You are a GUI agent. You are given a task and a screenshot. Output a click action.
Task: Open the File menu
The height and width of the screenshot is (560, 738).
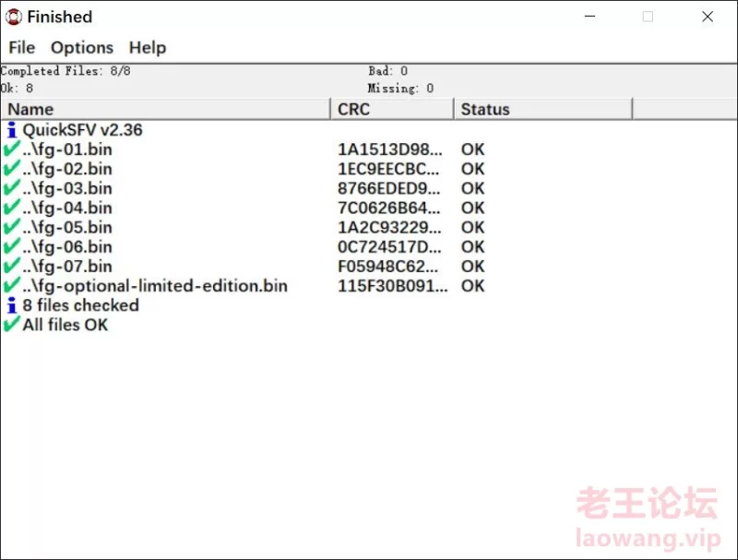pos(21,48)
